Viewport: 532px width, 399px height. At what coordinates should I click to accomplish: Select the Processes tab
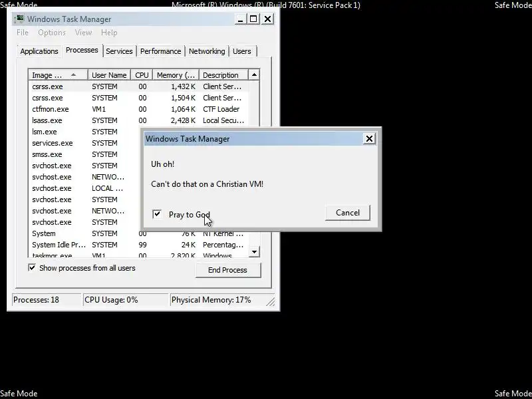click(x=82, y=51)
